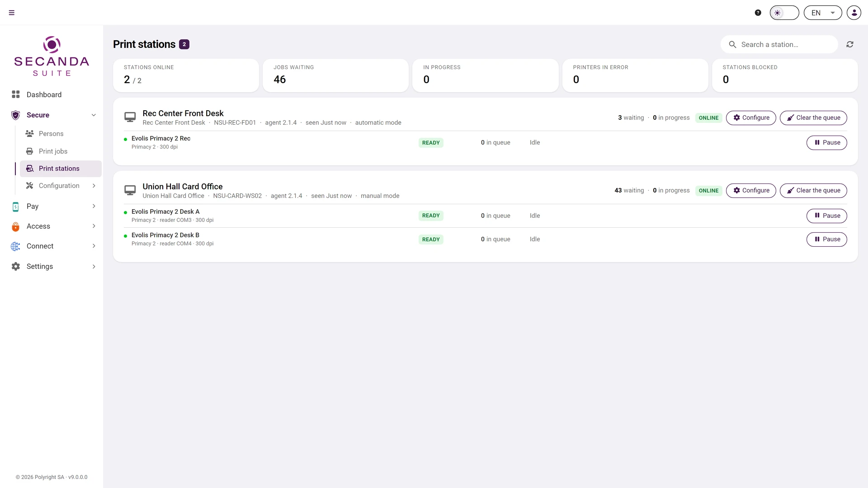Image resolution: width=868 pixels, height=488 pixels.
Task: Click the Secanda Suite logo
Action: click(52, 56)
